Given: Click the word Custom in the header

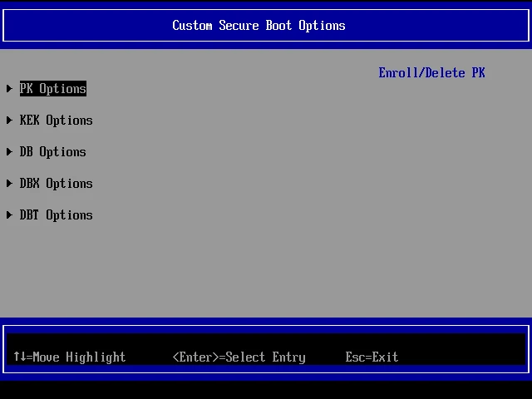Looking at the screenshot, I should click(x=192, y=25).
